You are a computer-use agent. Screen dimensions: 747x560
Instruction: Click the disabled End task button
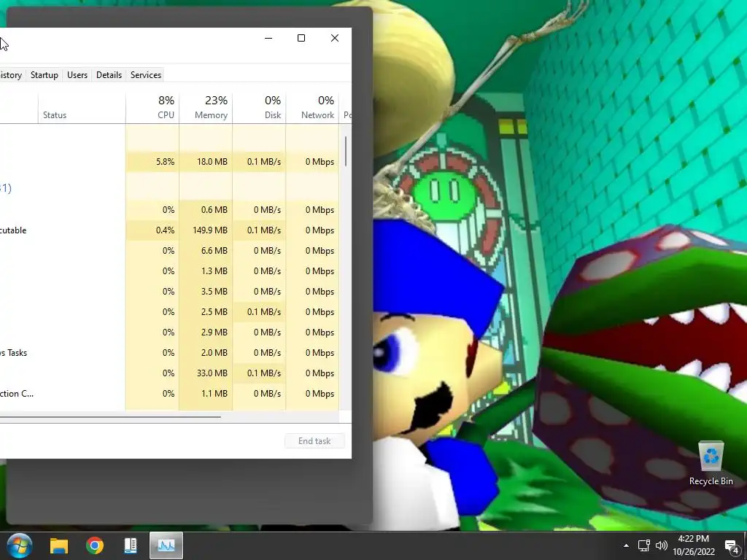pos(314,441)
